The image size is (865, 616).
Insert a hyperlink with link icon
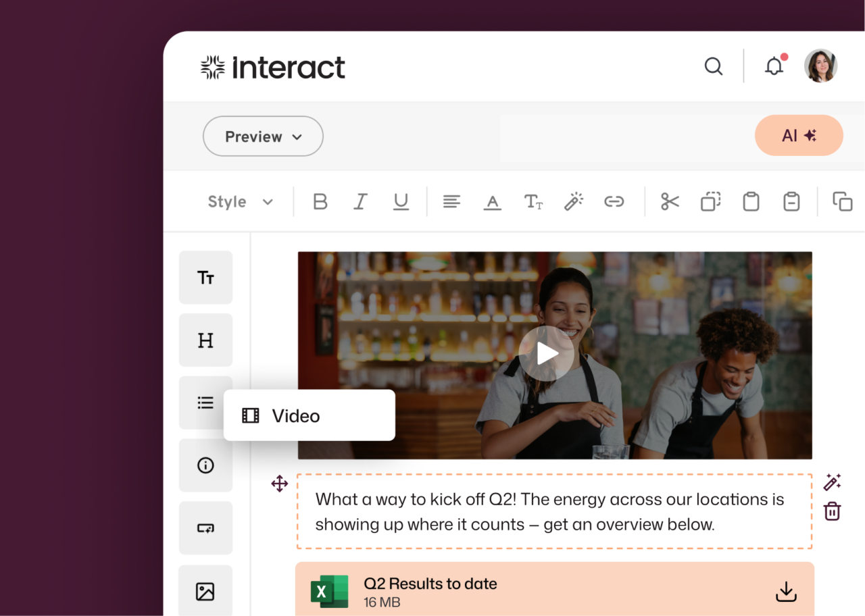pos(614,202)
